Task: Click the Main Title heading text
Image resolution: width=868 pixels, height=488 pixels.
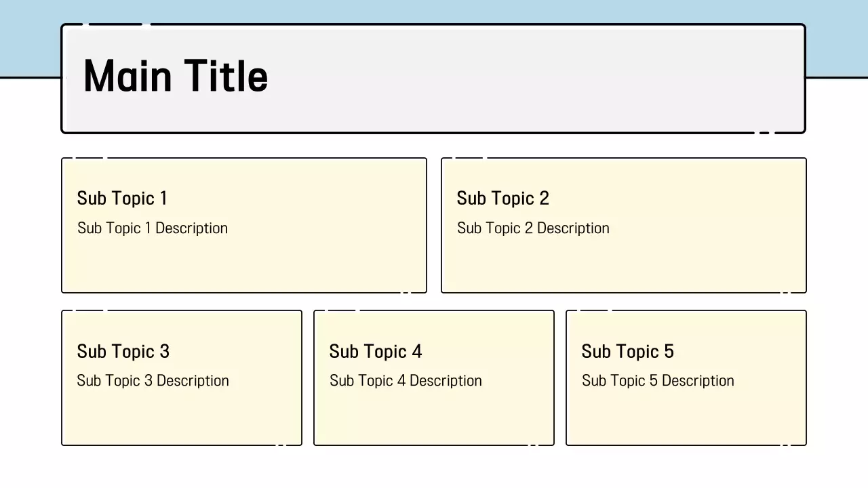Action: point(175,76)
